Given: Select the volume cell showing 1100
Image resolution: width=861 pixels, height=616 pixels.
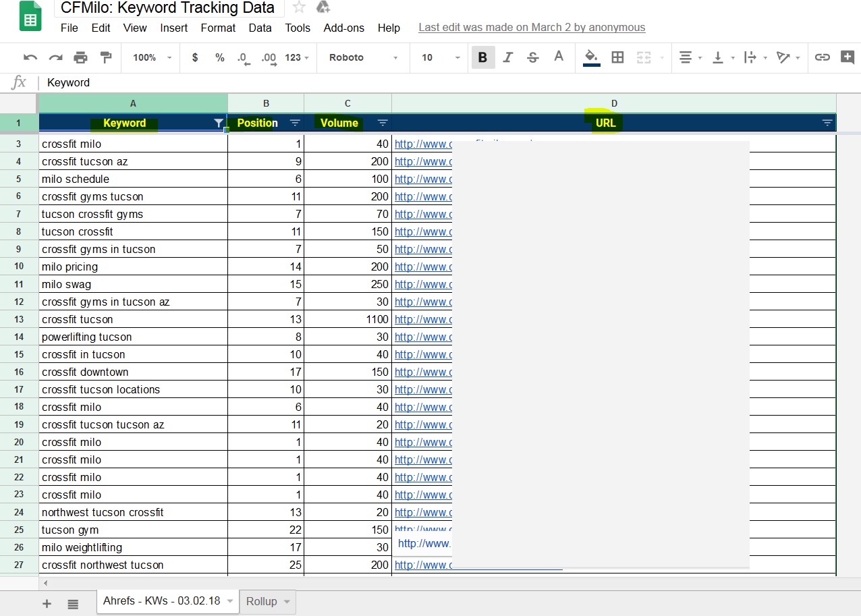Looking at the screenshot, I should [x=348, y=319].
